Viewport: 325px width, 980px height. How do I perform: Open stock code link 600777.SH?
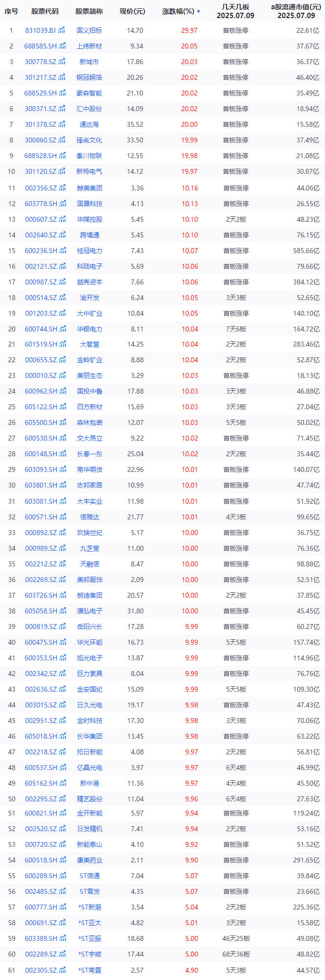pyautogui.click(x=41, y=907)
